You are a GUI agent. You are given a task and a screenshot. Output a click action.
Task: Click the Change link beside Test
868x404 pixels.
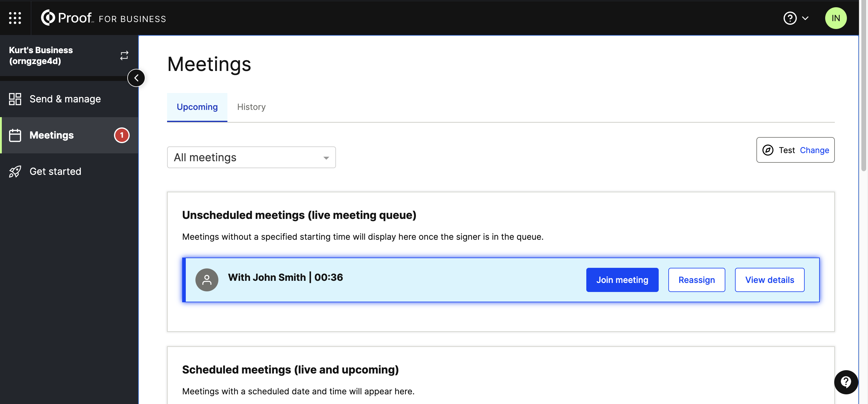tap(814, 150)
